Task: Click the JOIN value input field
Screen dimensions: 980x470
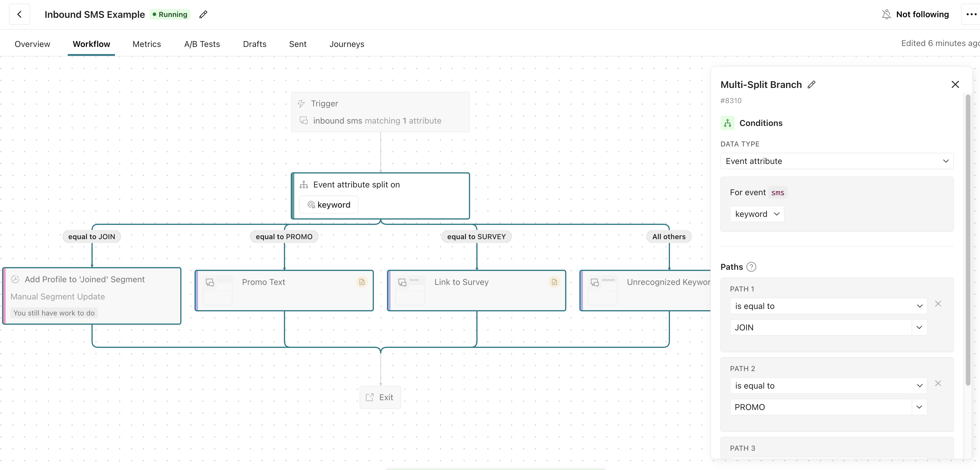Action: (x=821, y=328)
